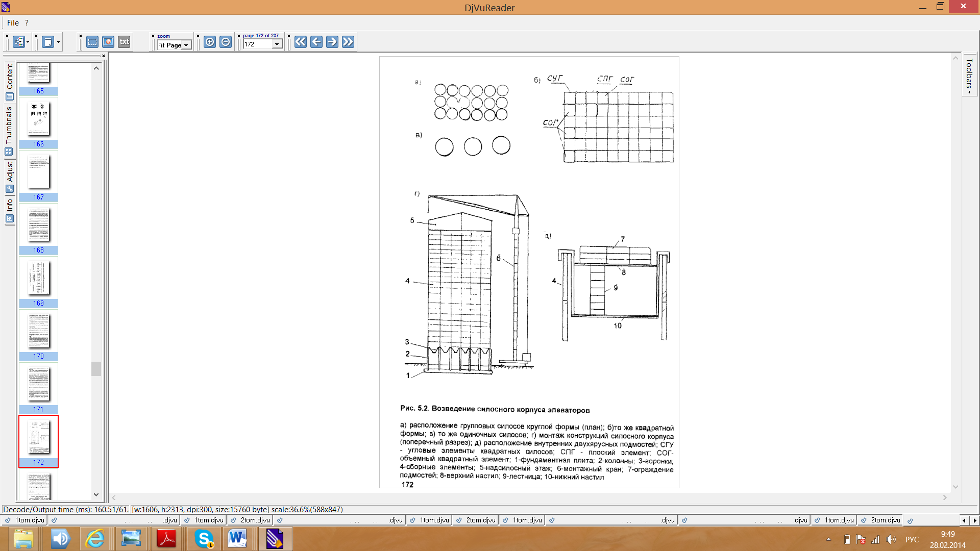Click the document horizontal scroll-right arrow
The height and width of the screenshot is (551, 980).
pyautogui.click(x=945, y=497)
